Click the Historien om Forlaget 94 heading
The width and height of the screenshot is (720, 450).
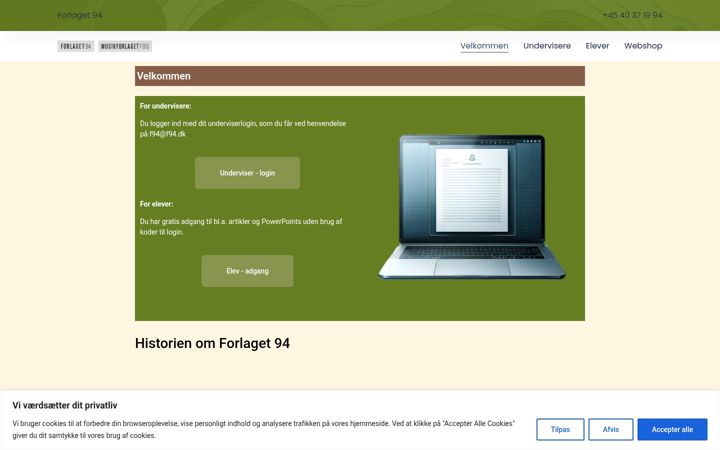(x=212, y=343)
